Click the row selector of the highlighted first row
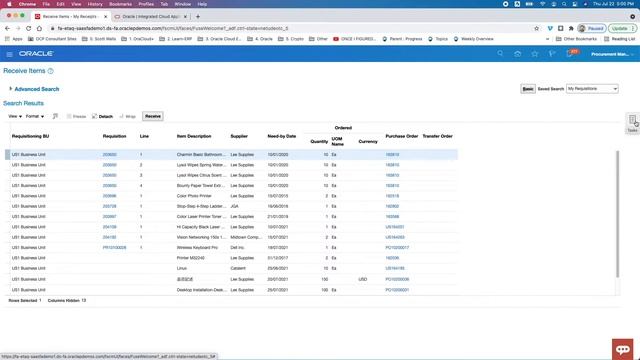 (x=7, y=155)
